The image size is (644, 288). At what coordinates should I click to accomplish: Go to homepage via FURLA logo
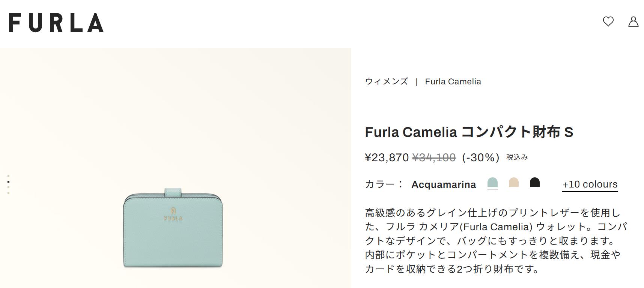pyautogui.click(x=56, y=22)
